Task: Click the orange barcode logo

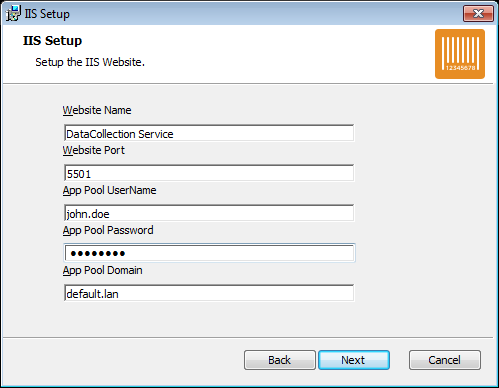Action: click(x=460, y=54)
